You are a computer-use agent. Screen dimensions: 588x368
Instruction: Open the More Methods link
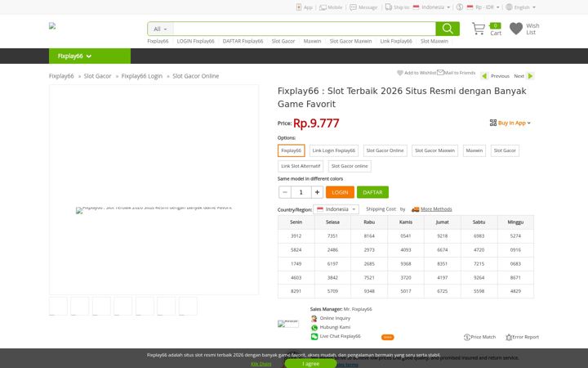436,209
